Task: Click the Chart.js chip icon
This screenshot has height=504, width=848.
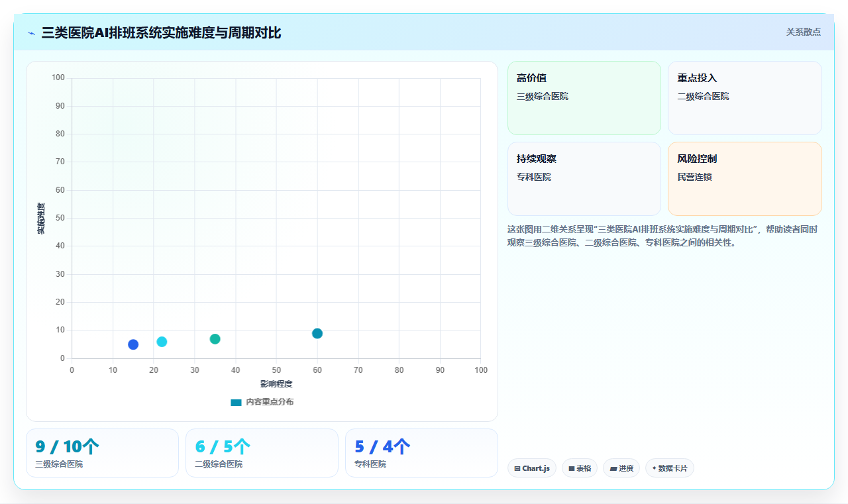Action: [517, 468]
